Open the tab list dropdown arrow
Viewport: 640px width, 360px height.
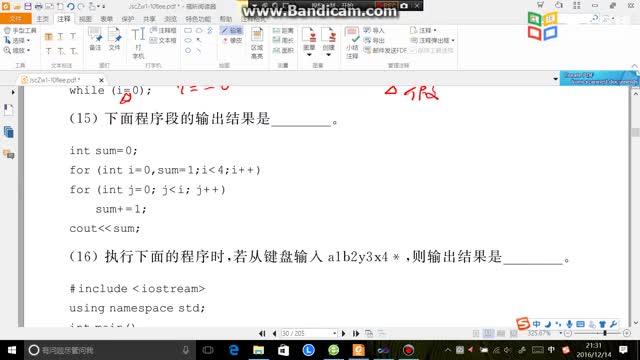(x=556, y=79)
